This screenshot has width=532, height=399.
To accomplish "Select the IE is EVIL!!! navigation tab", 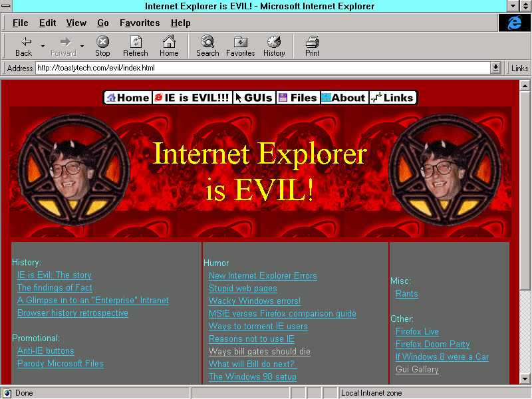I will [192, 98].
